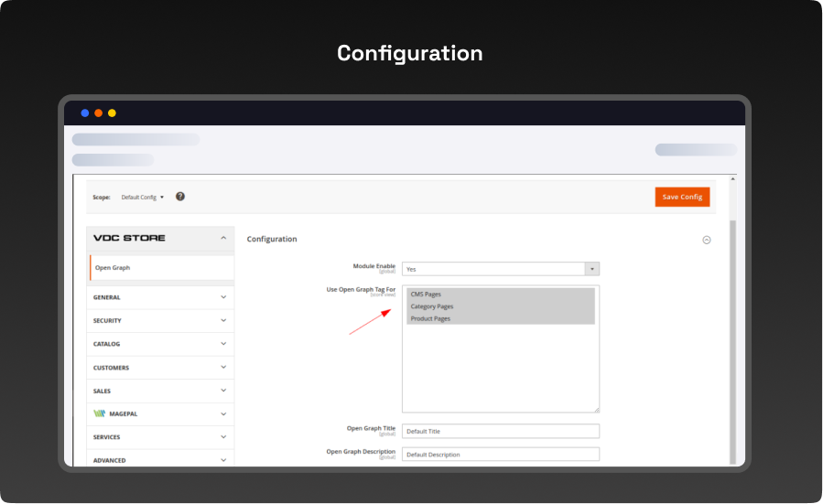The width and height of the screenshot is (823, 504).
Task: Click the vertical scrollbar on right
Action: point(731,338)
